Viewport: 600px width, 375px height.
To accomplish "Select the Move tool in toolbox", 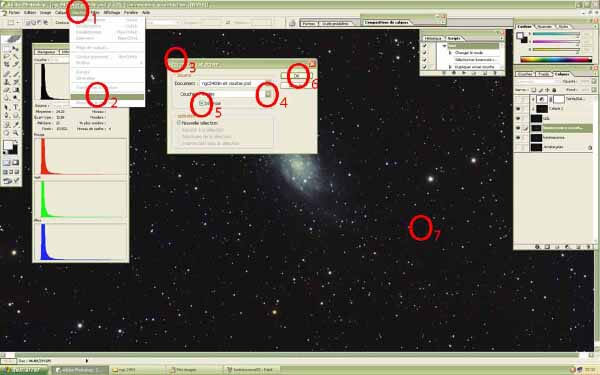I will coord(16,49).
